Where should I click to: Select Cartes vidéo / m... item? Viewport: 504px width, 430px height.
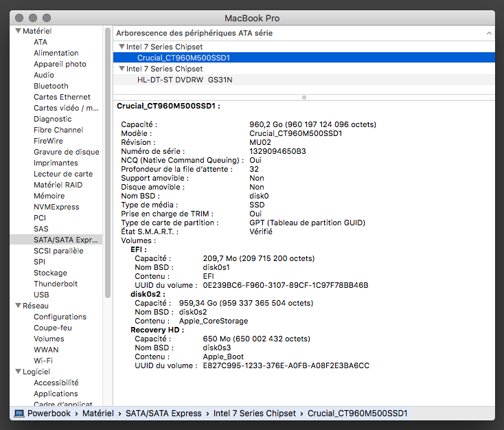(66, 108)
